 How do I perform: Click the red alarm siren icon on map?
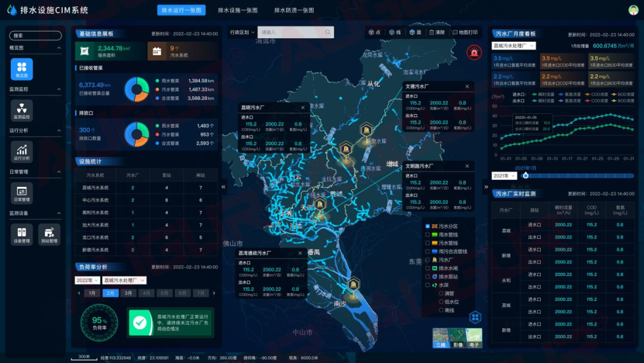(474, 53)
